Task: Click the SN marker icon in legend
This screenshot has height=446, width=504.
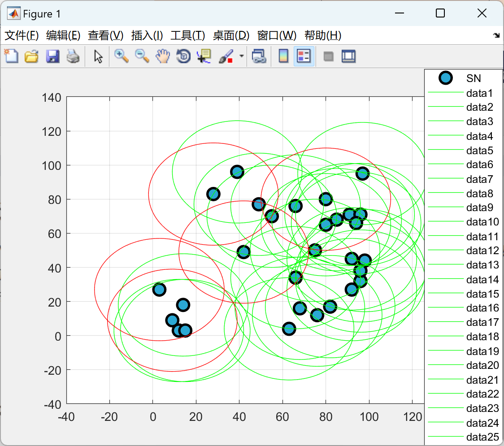Action: point(446,78)
